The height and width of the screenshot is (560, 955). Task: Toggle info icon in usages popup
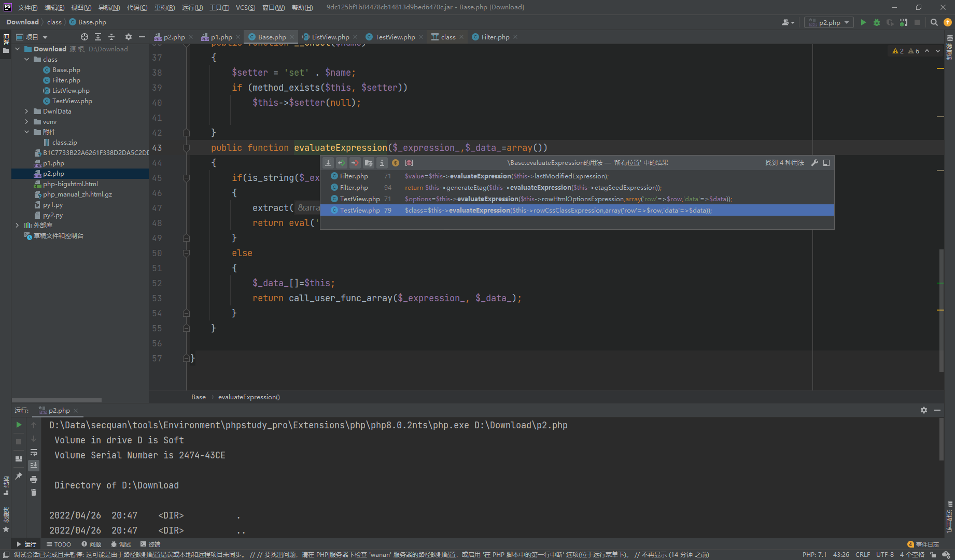click(382, 163)
